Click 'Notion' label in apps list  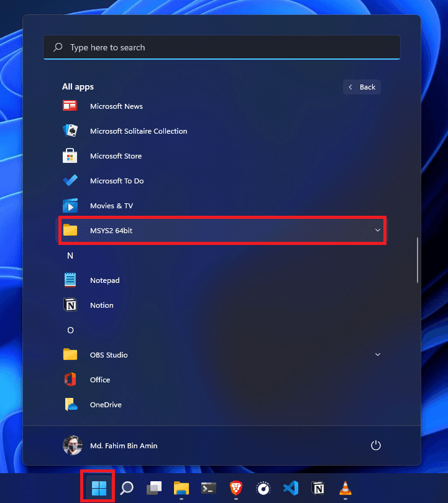pyautogui.click(x=102, y=305)
